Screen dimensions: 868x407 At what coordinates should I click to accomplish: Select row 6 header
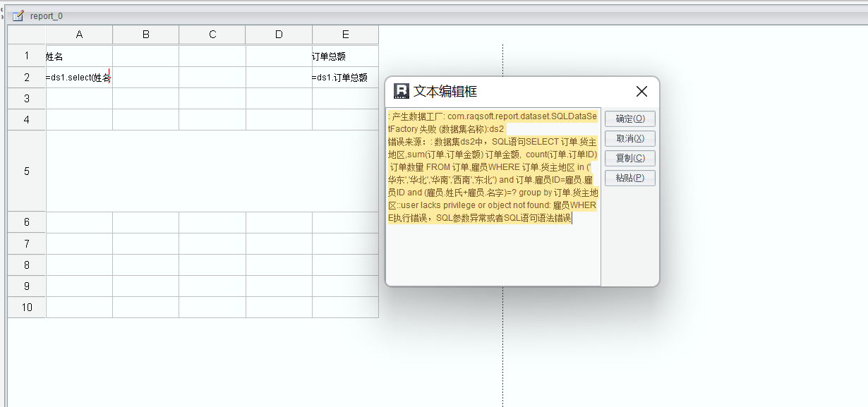click(x=27, y=222)
